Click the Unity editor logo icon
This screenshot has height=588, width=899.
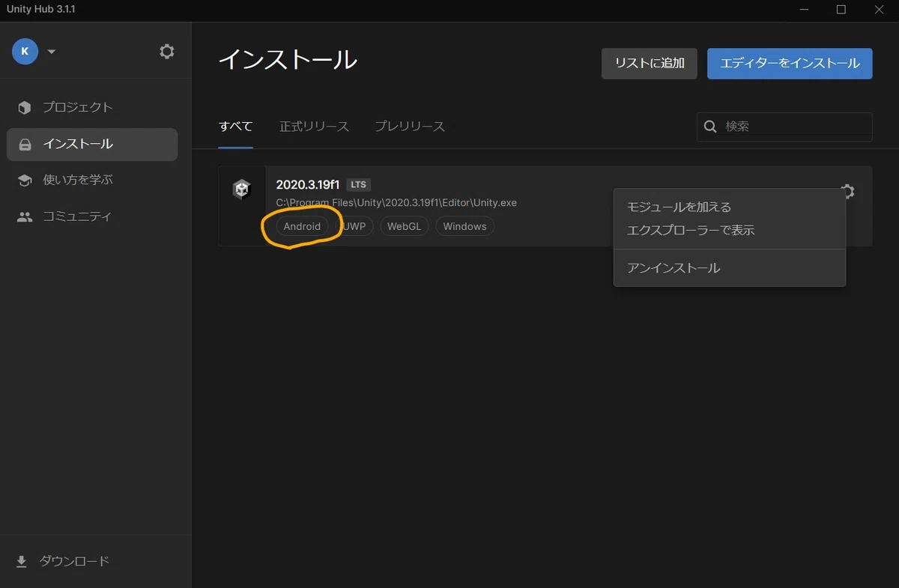click(241, 190)
